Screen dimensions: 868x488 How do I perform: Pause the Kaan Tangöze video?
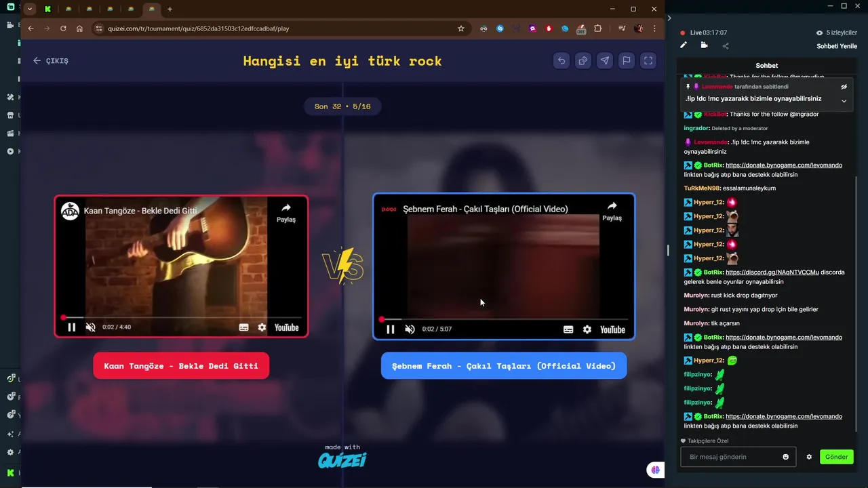point(72,327)
